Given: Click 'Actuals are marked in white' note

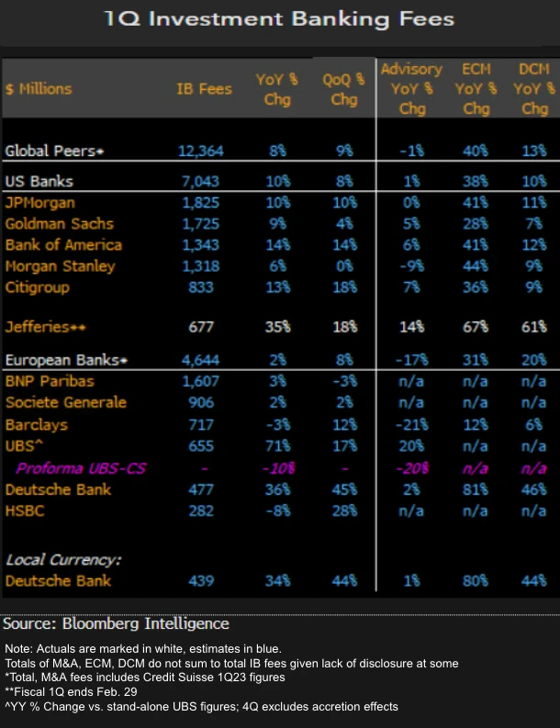Looking at the screenshot, I should point(143,649).
